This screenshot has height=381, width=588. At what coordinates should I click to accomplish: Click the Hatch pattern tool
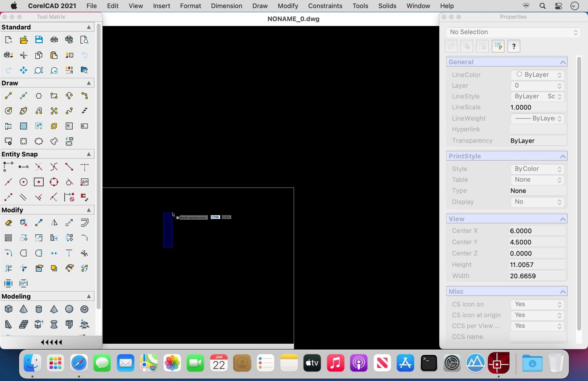23,126
